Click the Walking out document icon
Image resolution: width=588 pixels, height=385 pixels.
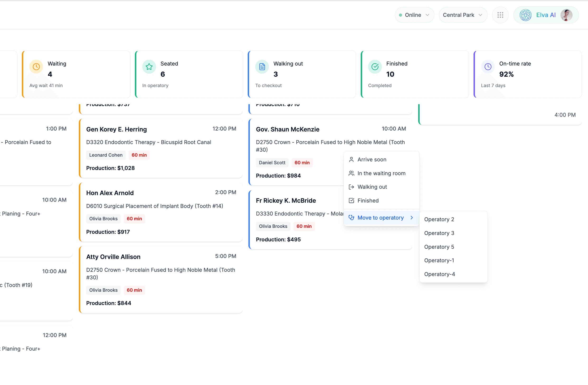pos(262,67)
